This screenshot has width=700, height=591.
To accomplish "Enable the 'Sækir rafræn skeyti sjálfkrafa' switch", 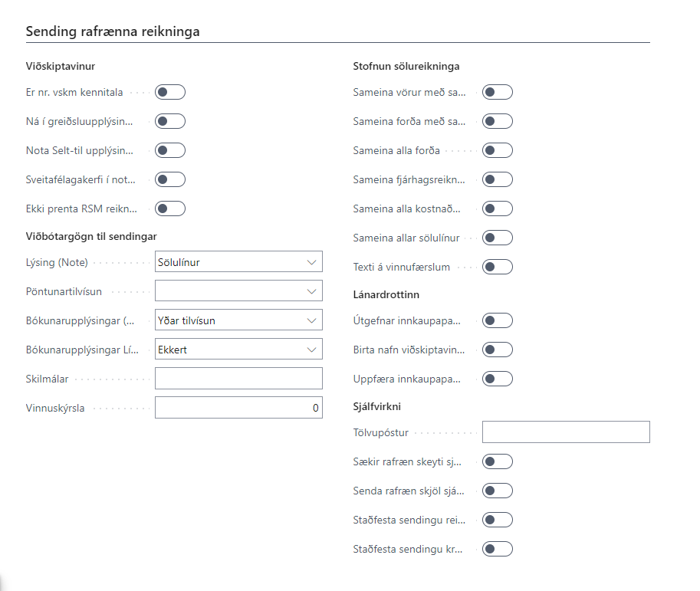I will (x=497, y=461).
